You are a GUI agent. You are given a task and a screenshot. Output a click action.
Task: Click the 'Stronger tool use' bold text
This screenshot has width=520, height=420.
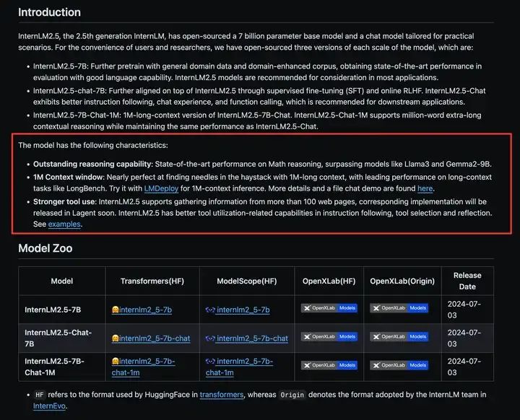65,202
